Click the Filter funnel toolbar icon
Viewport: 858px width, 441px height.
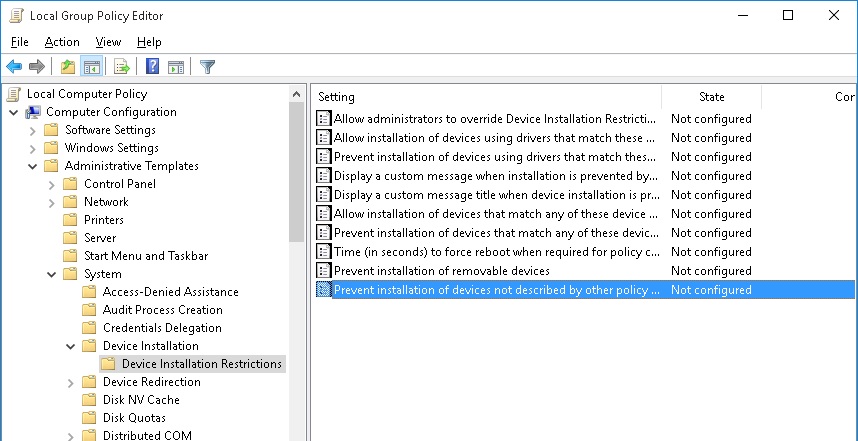(x=207, y=67)
